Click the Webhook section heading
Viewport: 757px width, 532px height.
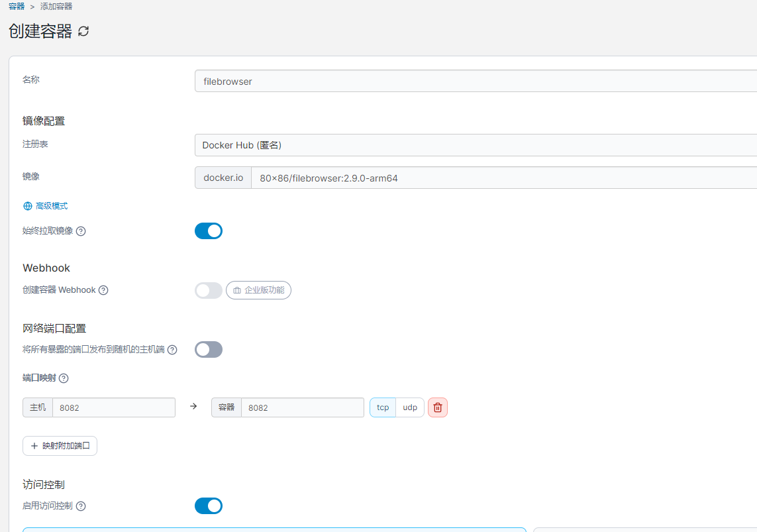46,268
